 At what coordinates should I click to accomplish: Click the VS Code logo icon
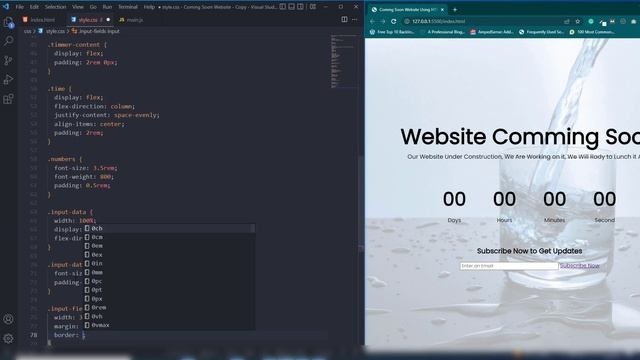(6, 7)
